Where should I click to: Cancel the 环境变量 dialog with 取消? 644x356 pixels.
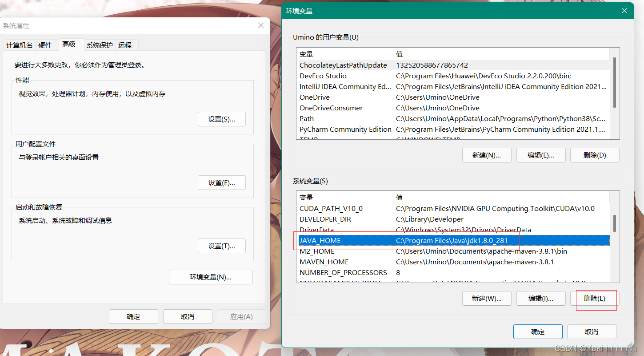pos(592,332)
